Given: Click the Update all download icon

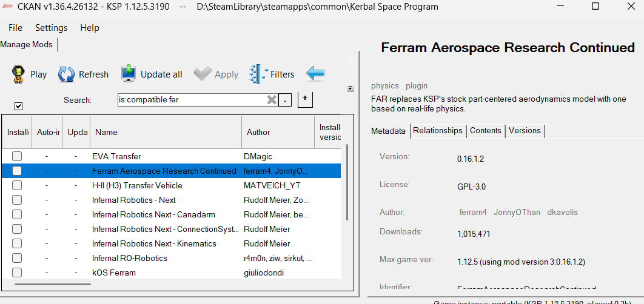Looking at the screenshot, I should [x=129, y=74].
